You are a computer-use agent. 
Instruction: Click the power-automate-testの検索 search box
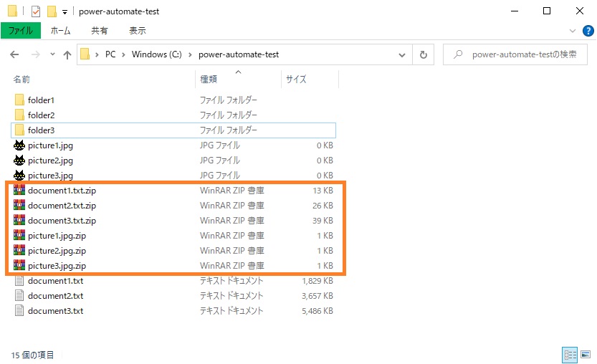pyautogui.click(x=515, y=54)
